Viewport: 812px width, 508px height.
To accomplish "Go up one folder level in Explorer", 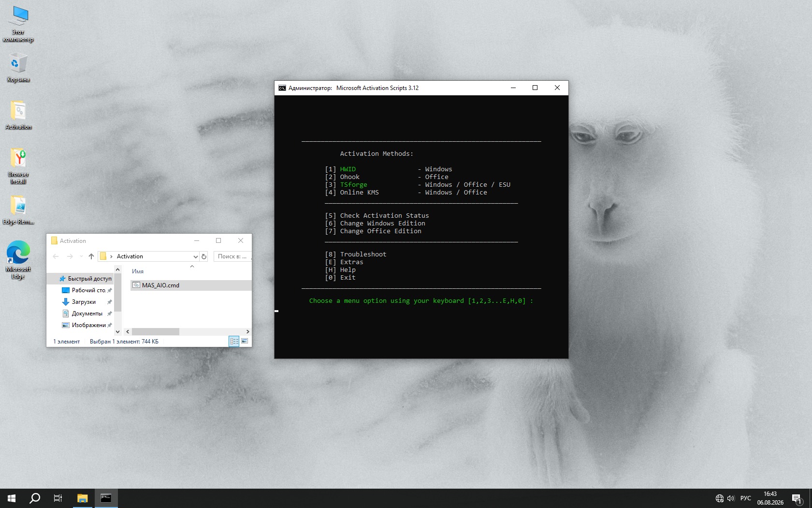I will [91, 256].
